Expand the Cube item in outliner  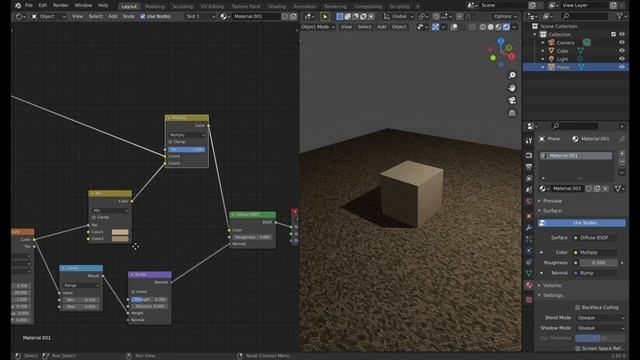click(543, 51)
